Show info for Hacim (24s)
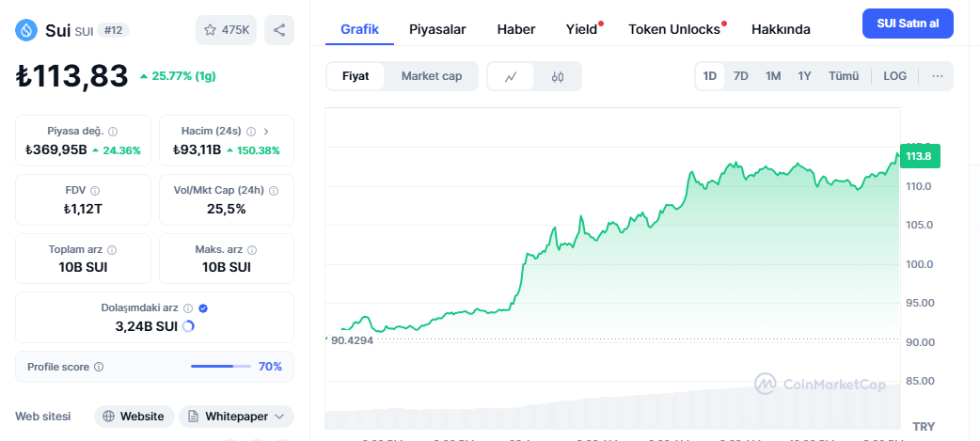This screenshot has width=980, height=441. coord(251,132)
